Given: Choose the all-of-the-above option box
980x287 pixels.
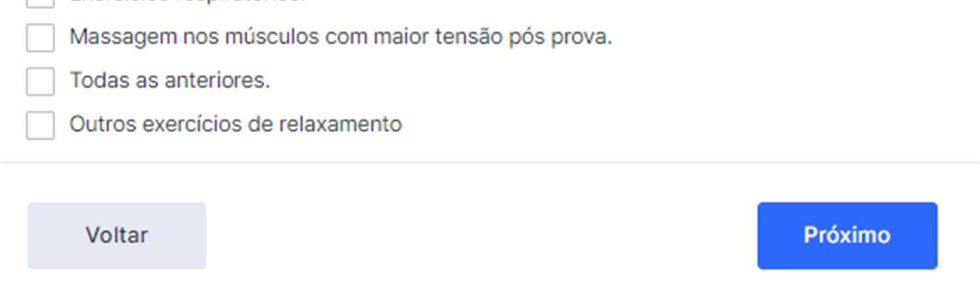Looking at the screenshot, I should point(40,81).
